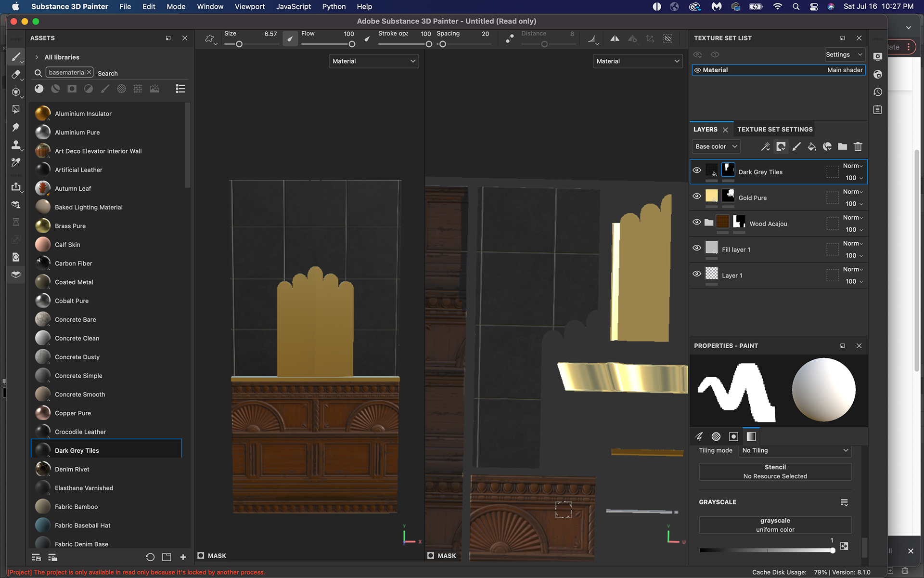Image resolution: width=924 pixels, height=578 pixels.
Task: Toggle Material texture set visibility
Action: 697,70
